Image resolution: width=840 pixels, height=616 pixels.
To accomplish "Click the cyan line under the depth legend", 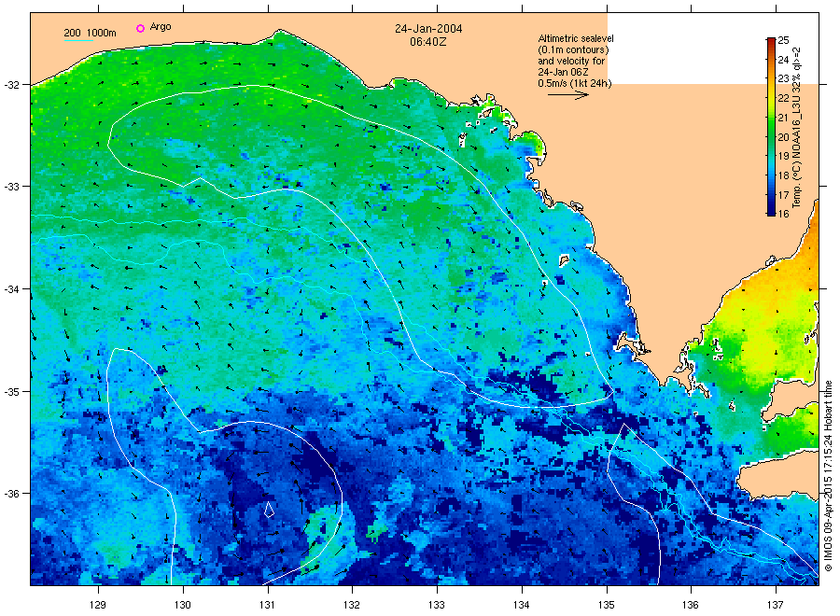I will (78, 40).
